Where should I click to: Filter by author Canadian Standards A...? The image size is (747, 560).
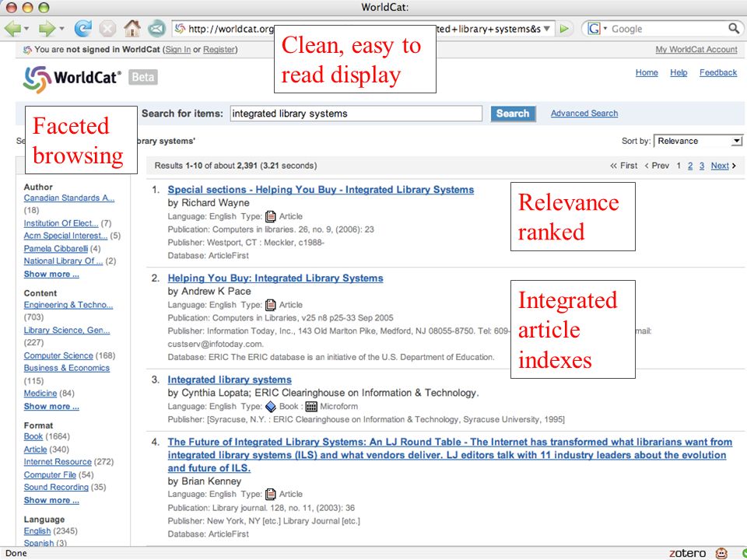point(69,198)
